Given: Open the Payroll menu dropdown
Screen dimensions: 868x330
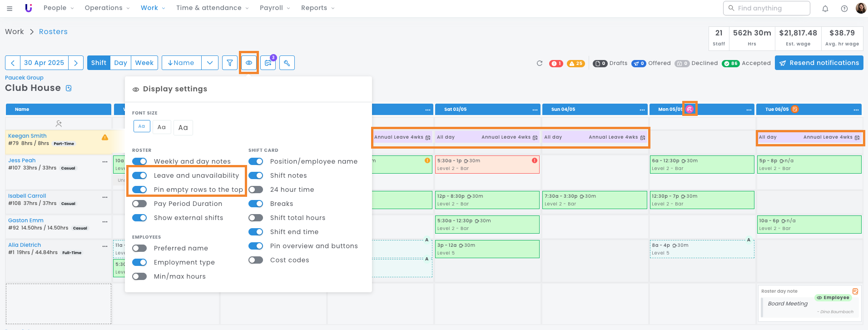Looking at the screenshot, I should 274,8.
